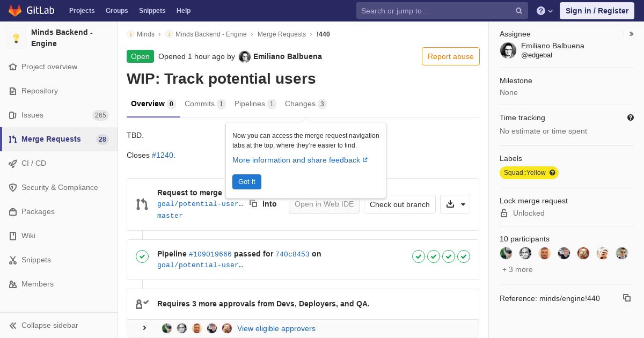Open master target branch link
The height and width of the screenshot is (338, 644).
[170, 216]
